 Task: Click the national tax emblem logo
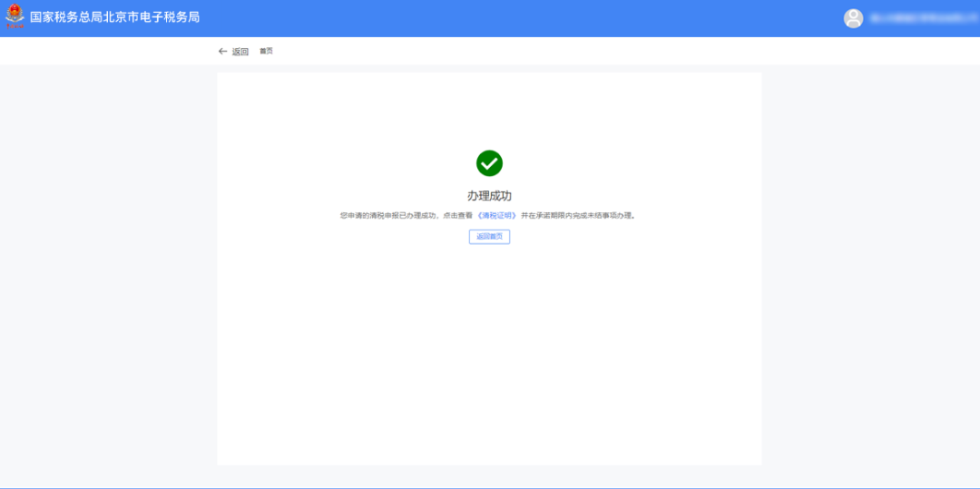(x=15, y=17)
